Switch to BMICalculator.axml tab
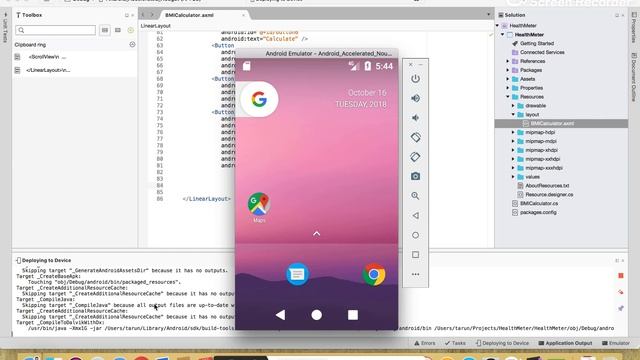This screenshot has width=640, height=360. click(x=189, y=15)
